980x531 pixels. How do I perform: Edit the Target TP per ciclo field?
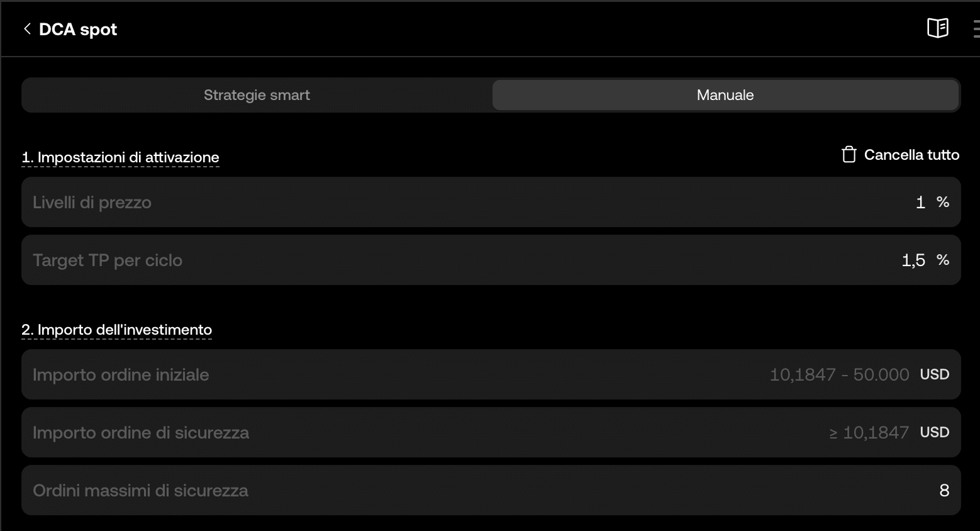[x=491, y=260]
